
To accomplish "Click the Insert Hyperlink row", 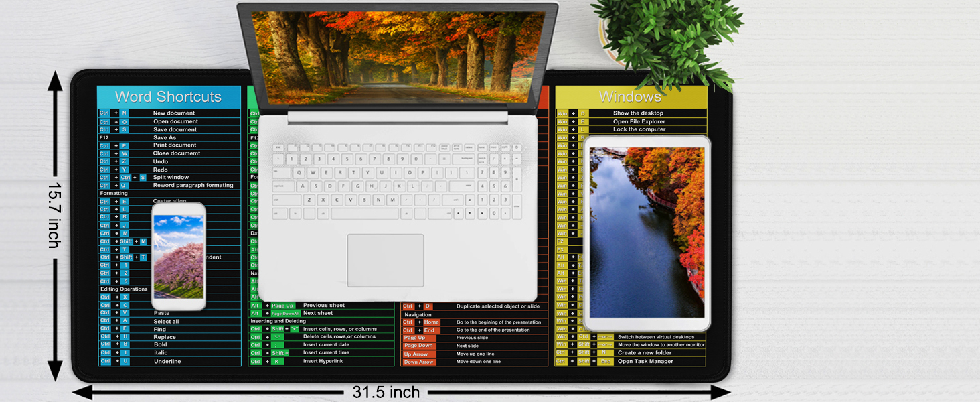I will point(321,361).
